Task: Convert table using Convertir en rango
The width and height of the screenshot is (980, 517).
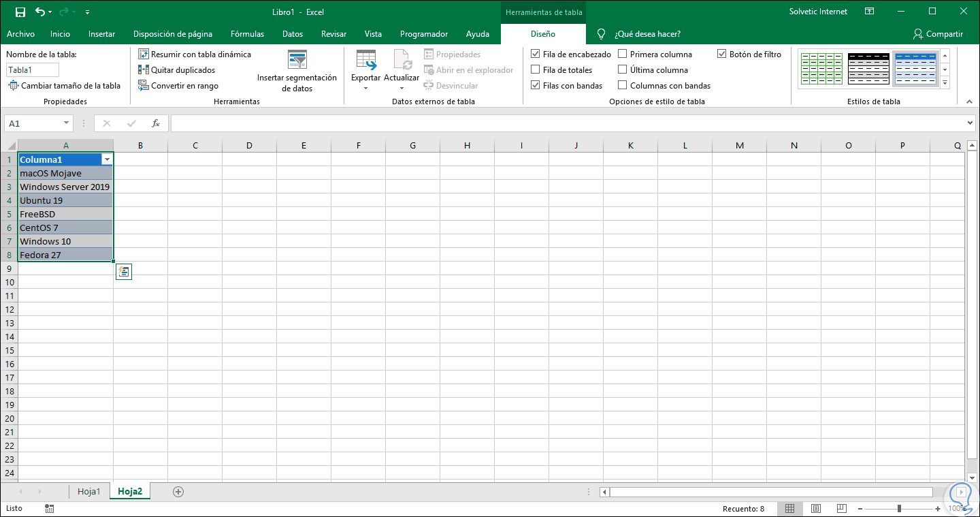Action: [x=178, y=86]
